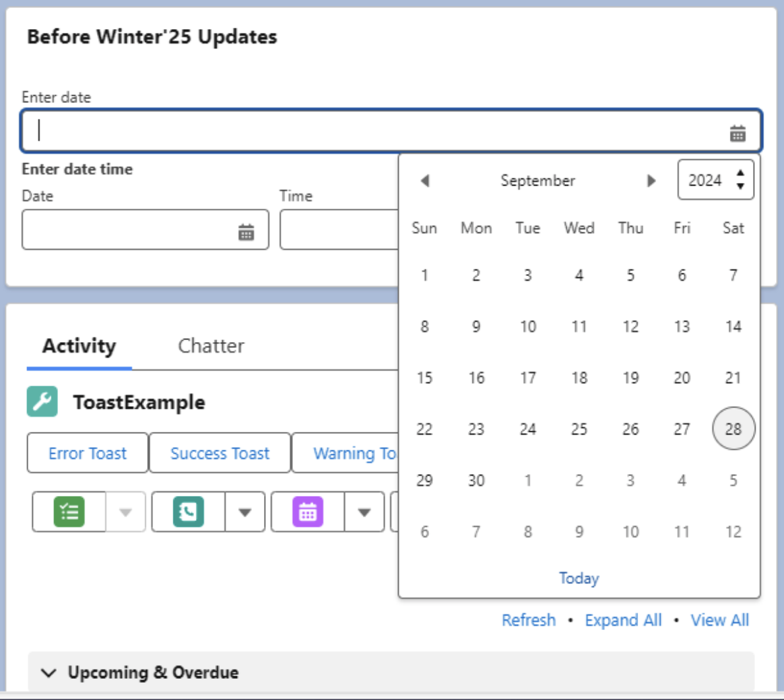Trigger the Error Toast button

(86, 453)
